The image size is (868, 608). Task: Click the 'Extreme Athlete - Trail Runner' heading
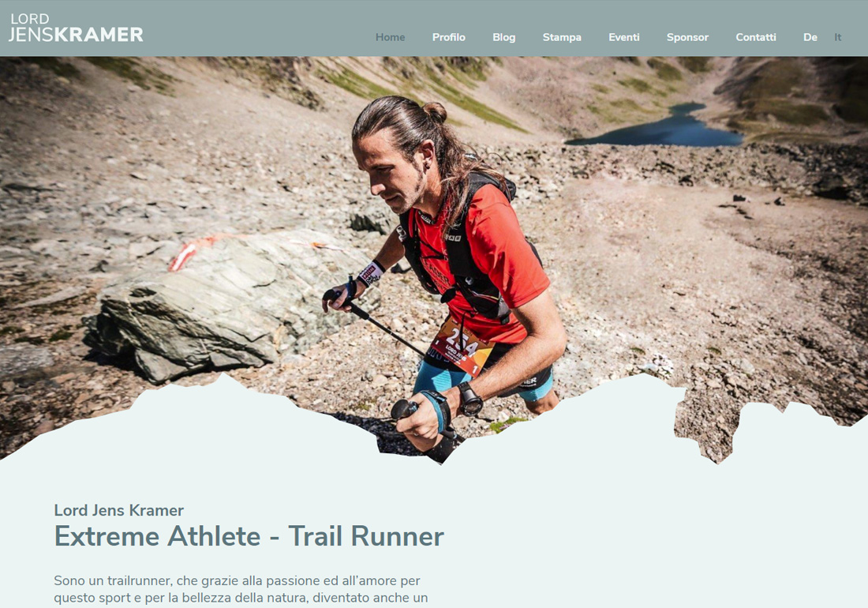249,536
